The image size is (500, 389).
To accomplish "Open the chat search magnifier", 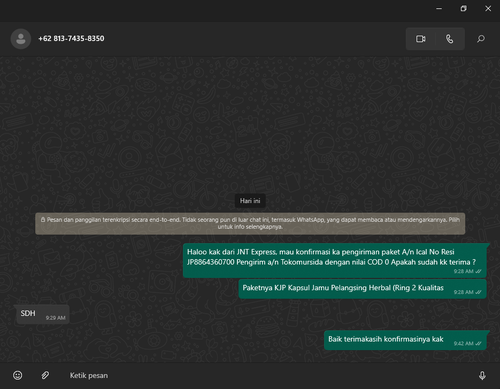I will click(481, 39).
